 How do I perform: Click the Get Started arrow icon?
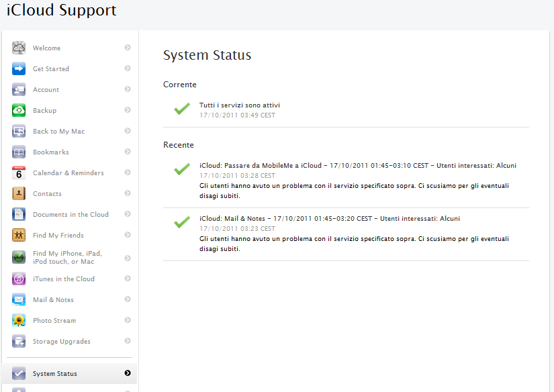[19, 68]
